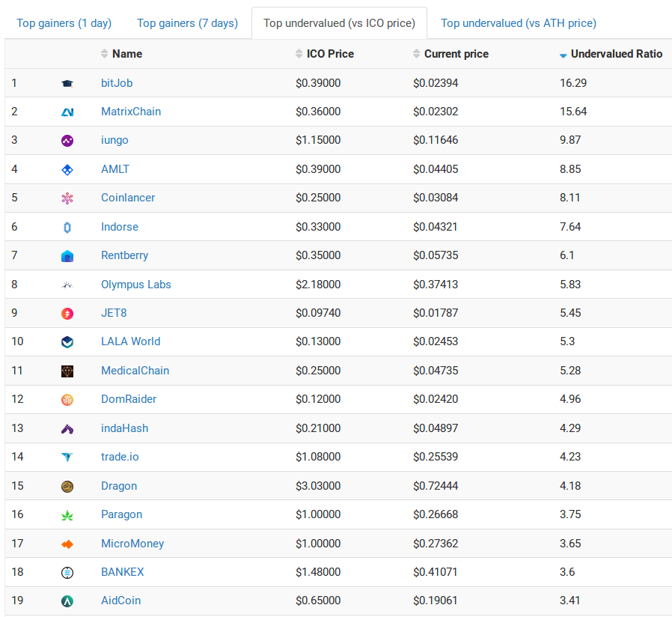Click the orange MicroMoney logo icon
The image size is (672, 617).
tap(67, 544)
